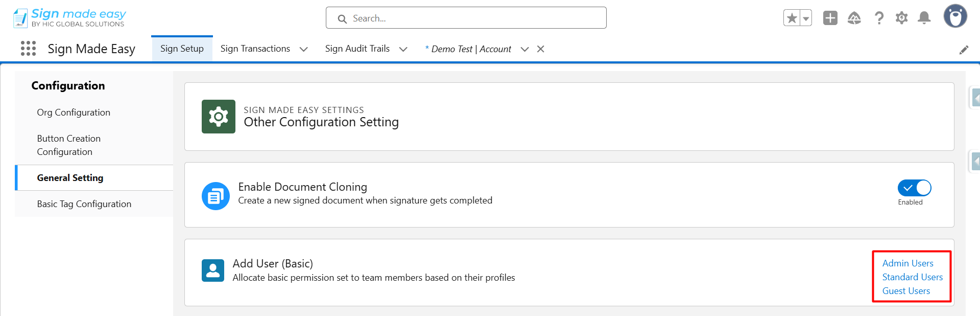
Task: Expand the Sign Transactions tab dropdown
Action: [303, 49]
